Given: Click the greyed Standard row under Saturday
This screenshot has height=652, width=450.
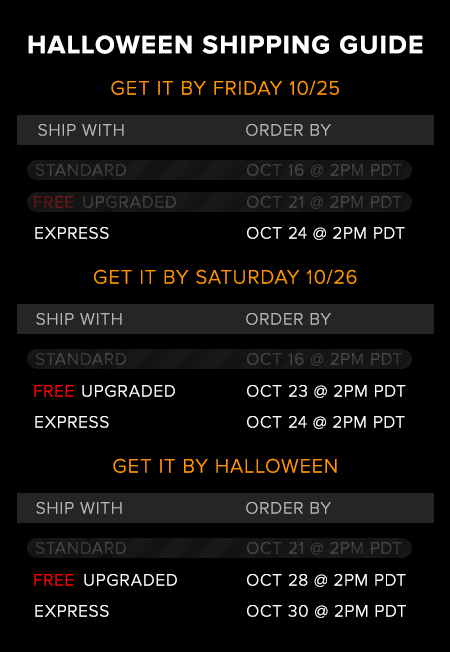Looking at the screenshot, I should click(219, 359).
